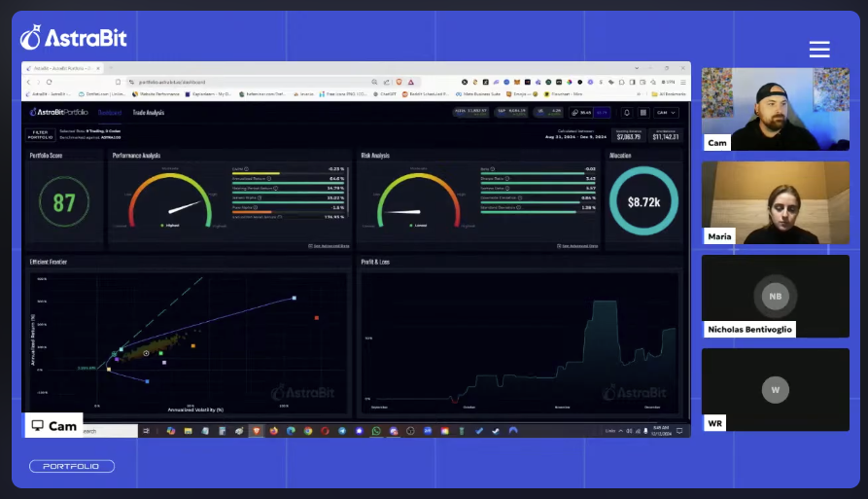Open the grid apps icon beside the bell
This screenshot has width=868, height=499.
(642, 112)
